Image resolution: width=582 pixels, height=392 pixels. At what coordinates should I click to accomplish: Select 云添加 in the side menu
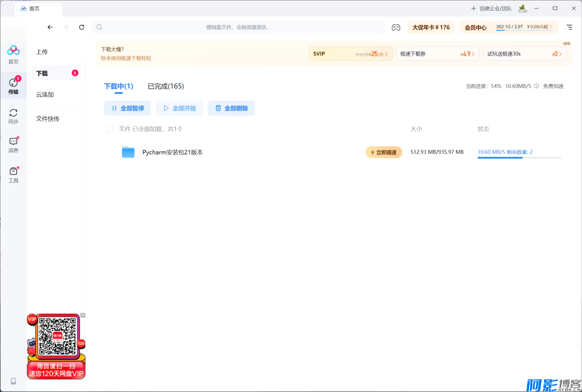pyautogui.click(x=45, y=95)
